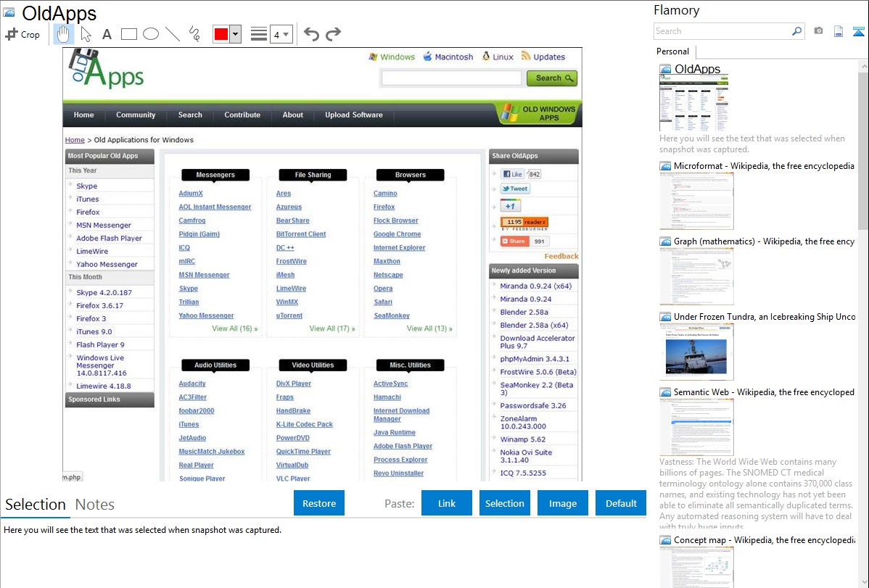Click the Google +1 button

coord(511,206)
